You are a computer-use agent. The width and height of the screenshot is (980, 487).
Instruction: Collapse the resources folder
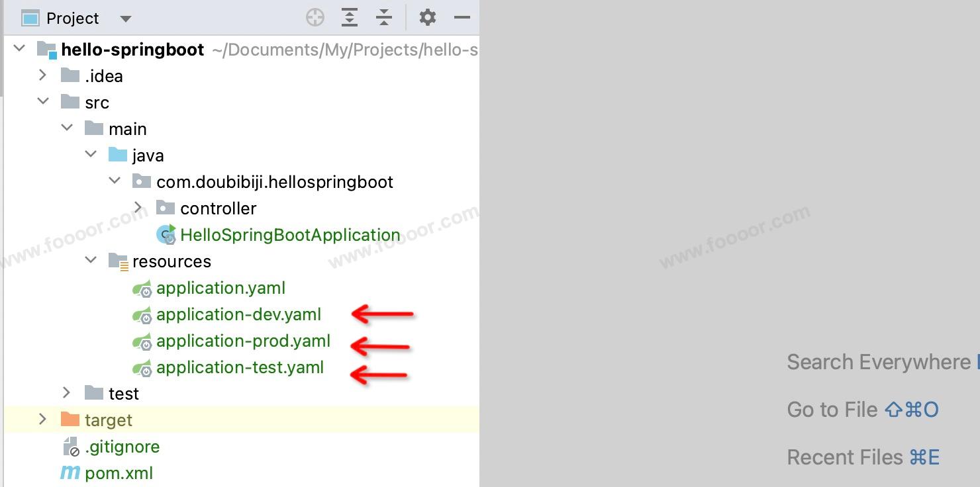[x=91, y=261]
